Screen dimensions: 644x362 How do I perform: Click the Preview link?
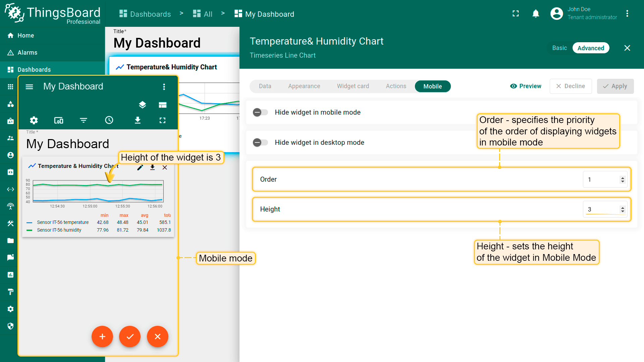[526, 86]
